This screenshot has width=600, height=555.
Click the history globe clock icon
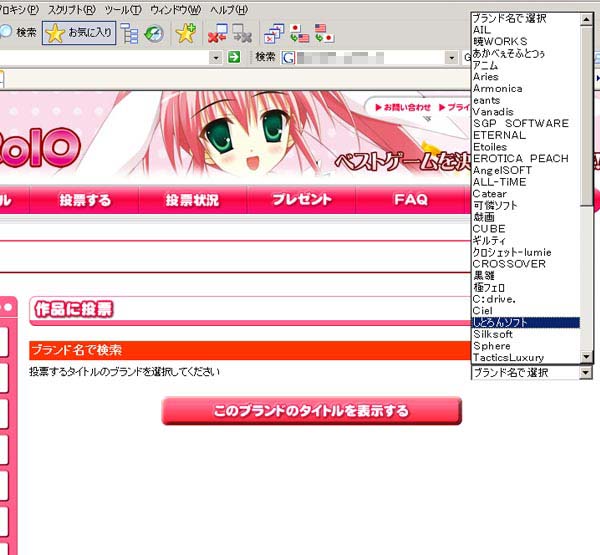click(x=154, y=34)
